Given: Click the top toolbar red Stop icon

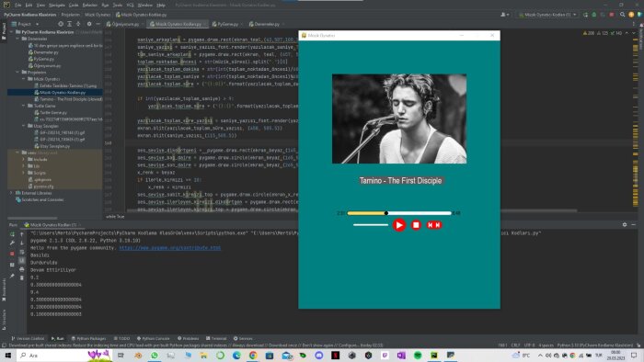Looking at the screenshot, I should tap(612, 15).
